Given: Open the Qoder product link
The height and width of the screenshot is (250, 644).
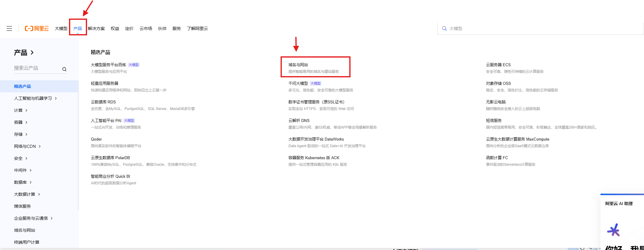Looking at the screenshot, I should pyautogui.click(x=96, y=139).
